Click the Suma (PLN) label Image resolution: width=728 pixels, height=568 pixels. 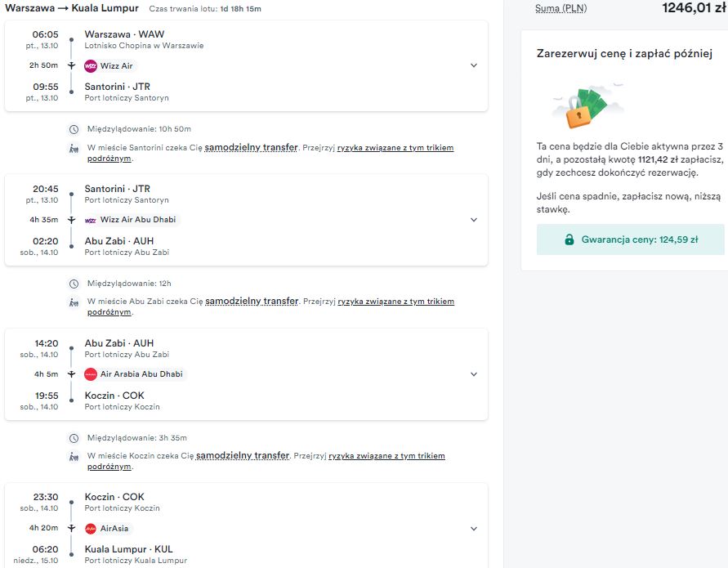coord(561,8)
